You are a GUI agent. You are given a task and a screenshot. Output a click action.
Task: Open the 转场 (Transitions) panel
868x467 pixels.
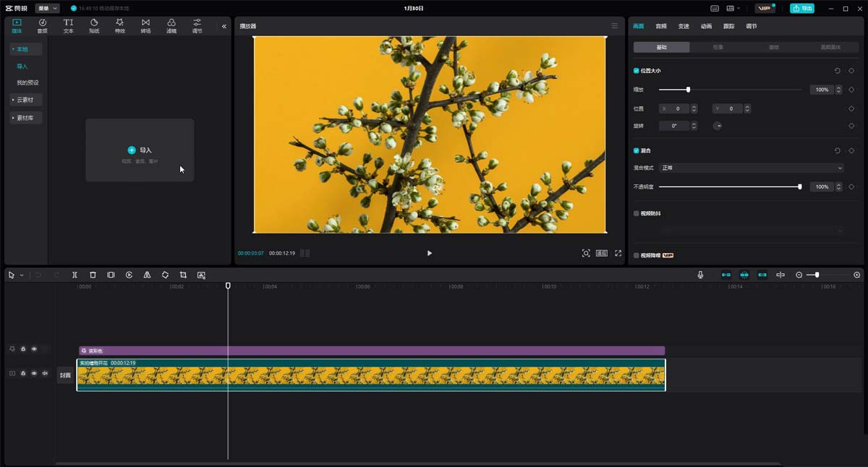pyautogui.click(x=145, y=26)
